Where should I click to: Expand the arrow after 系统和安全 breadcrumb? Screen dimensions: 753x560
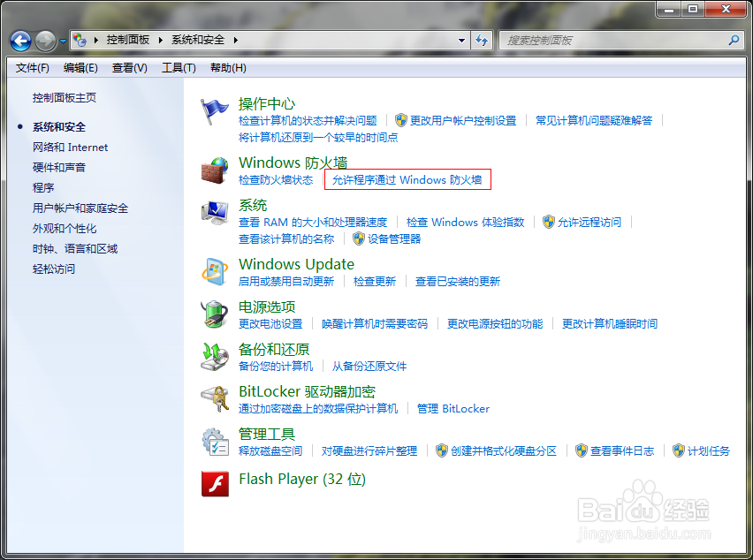click(x=235, y=41)
